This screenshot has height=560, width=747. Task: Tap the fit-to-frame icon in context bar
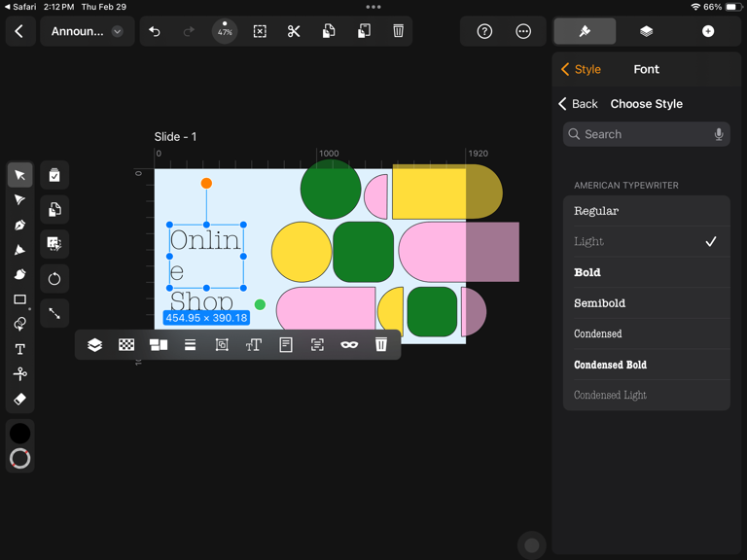coord(222,345)
